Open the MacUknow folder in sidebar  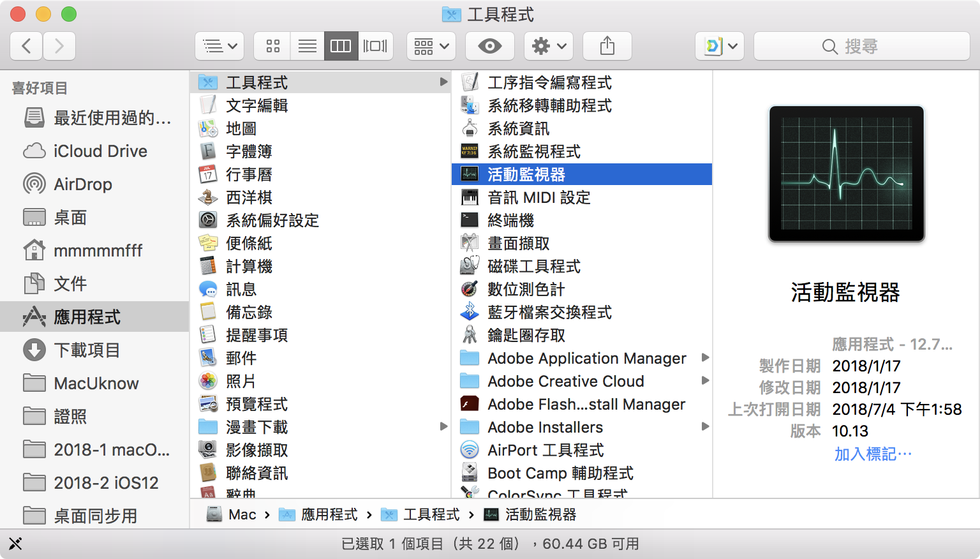pyautogui.click(x=94, y=384)
